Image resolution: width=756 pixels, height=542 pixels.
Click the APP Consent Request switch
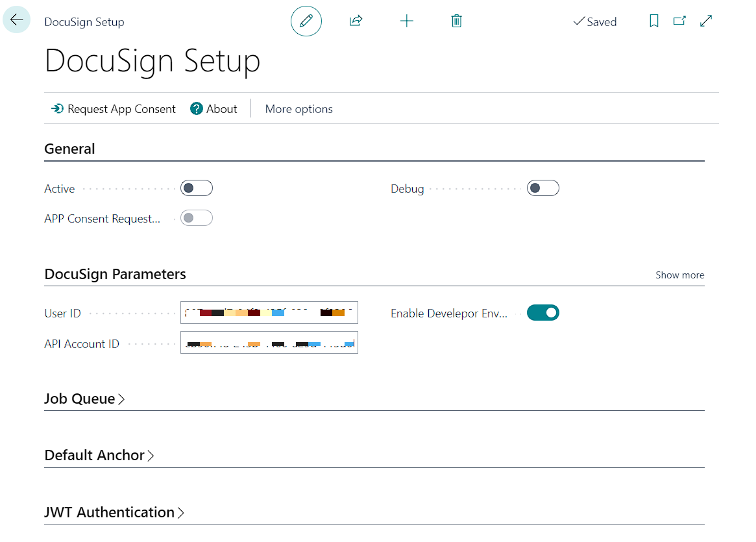coord(197,218)
